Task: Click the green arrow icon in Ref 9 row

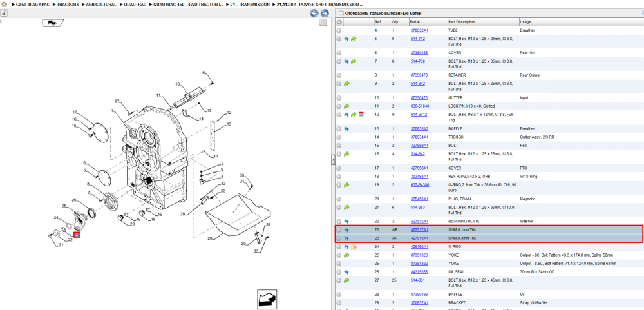Action: (x=346, y=84)
